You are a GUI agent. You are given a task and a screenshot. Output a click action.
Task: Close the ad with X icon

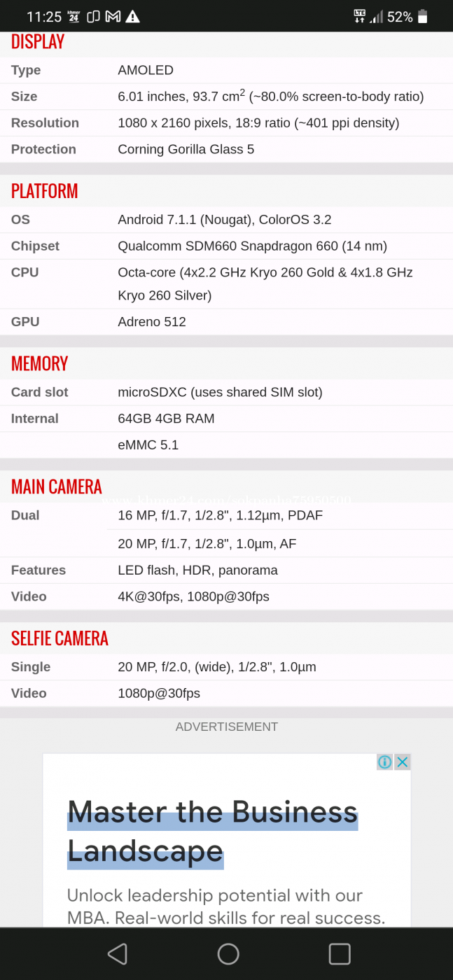tap(402, 762)
